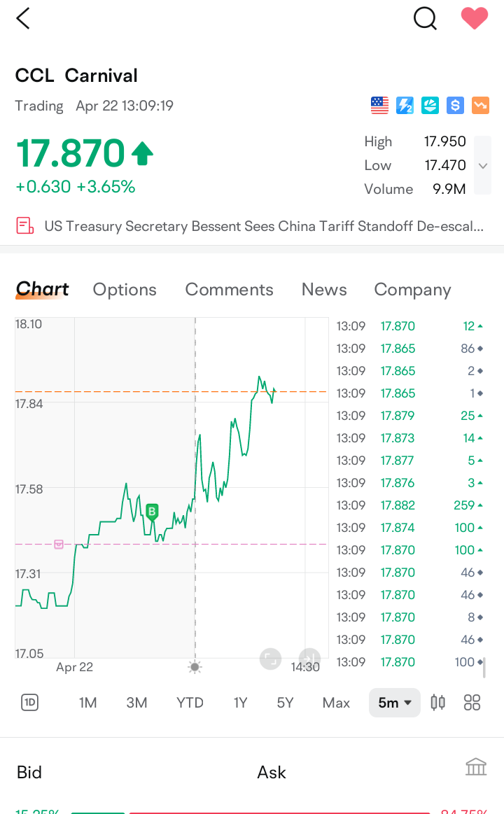
Task: Select the 1Y time range
Action: click(x=240, y=703)
